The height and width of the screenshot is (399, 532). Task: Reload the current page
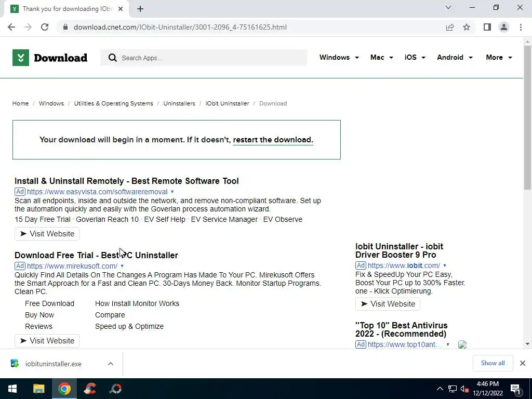[x=45, y=27]
